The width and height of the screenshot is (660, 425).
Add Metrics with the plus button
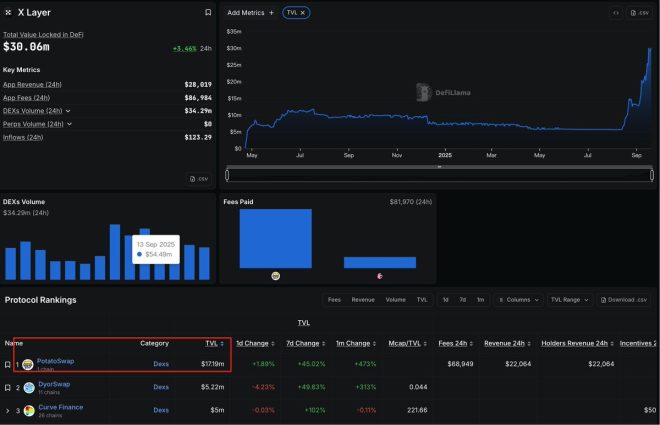(x=251, y=13)
